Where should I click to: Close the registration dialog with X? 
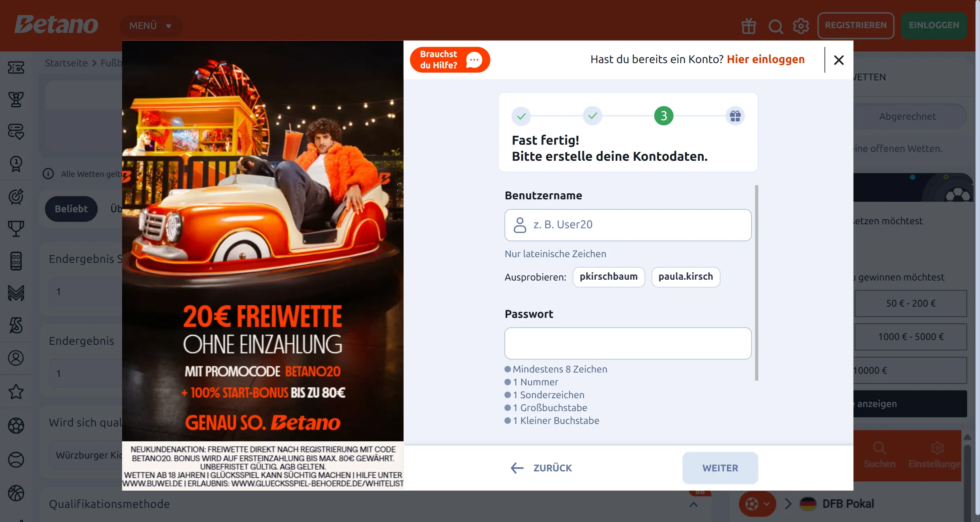[839, 60]
